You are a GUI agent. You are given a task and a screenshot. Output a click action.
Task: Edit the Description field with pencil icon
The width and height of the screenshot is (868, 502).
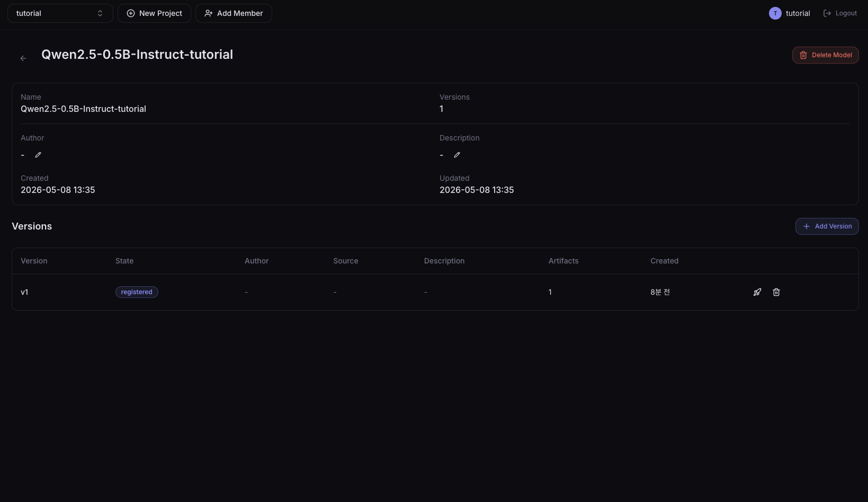(457, 155)
